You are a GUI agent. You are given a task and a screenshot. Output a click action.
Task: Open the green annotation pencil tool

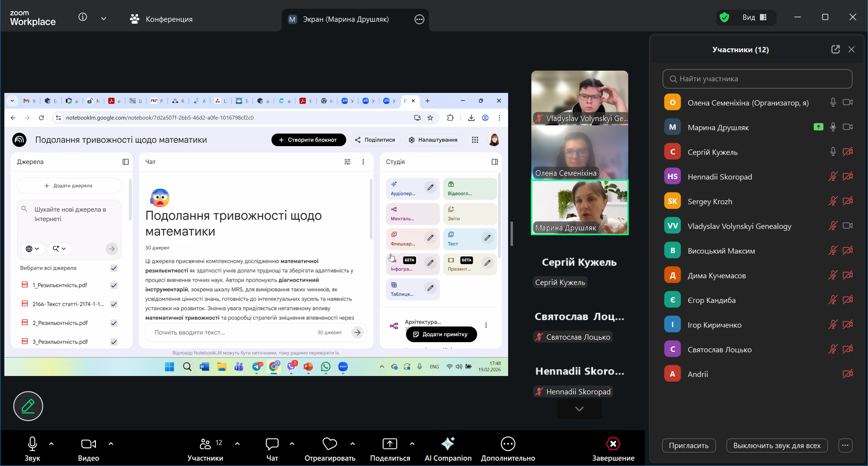(28, 406)
